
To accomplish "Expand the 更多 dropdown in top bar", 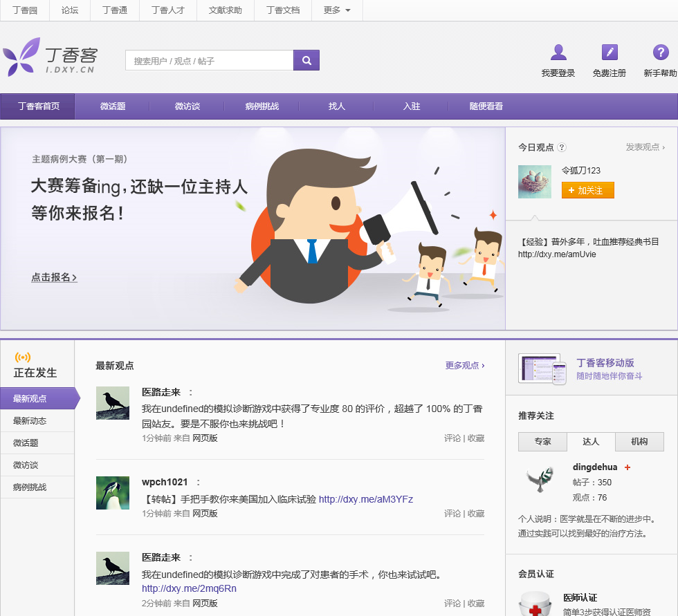I will tap(338, 10).
